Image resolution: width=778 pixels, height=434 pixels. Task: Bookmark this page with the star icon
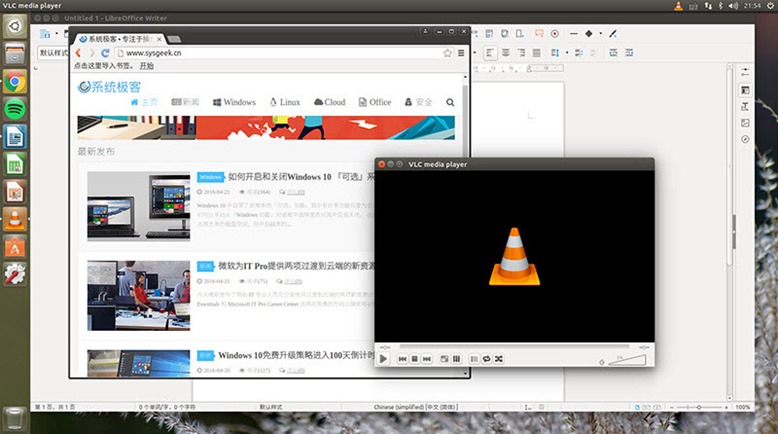(x=447, y=53)
